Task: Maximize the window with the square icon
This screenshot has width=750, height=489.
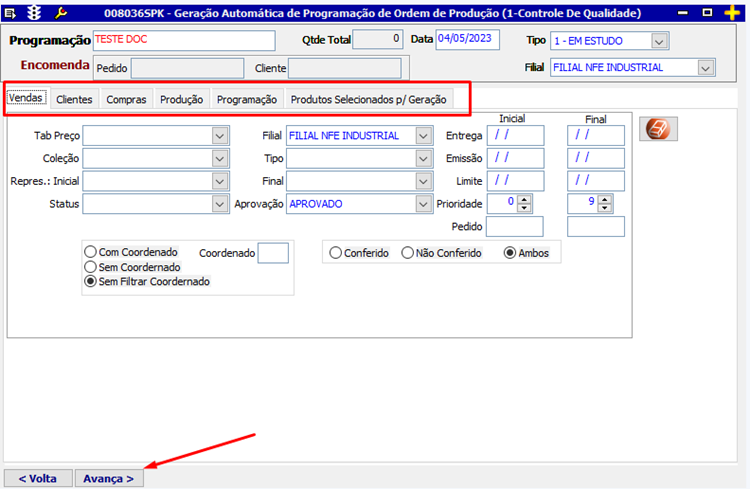Action: tap(707, 12)
